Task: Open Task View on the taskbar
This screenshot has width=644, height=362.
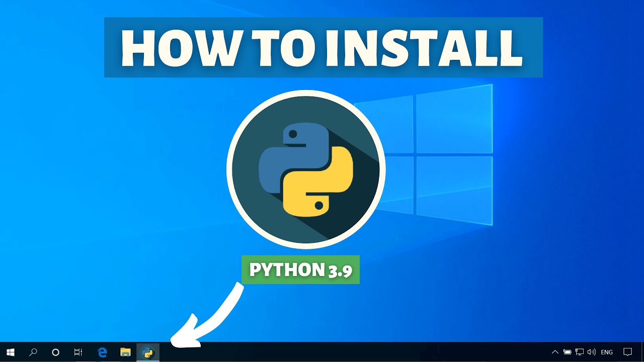Action: (78, 352)
